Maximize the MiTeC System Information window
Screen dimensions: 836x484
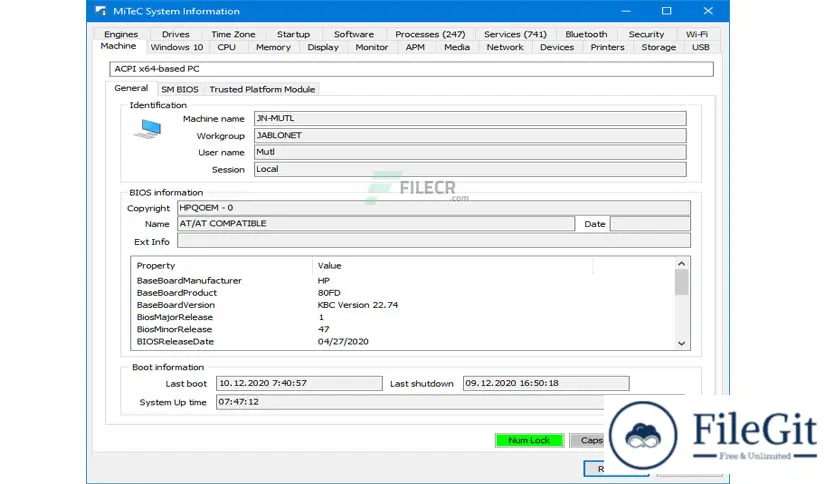point(666,11)
